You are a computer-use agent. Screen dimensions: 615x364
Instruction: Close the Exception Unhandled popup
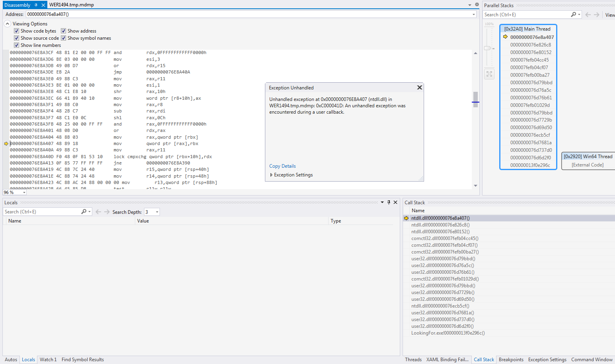[x=419, y=87]
